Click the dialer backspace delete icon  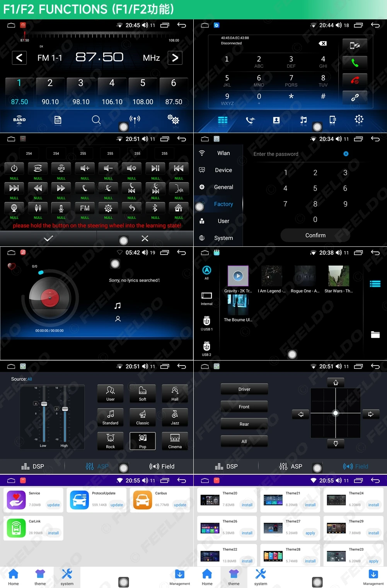point(322,43)
